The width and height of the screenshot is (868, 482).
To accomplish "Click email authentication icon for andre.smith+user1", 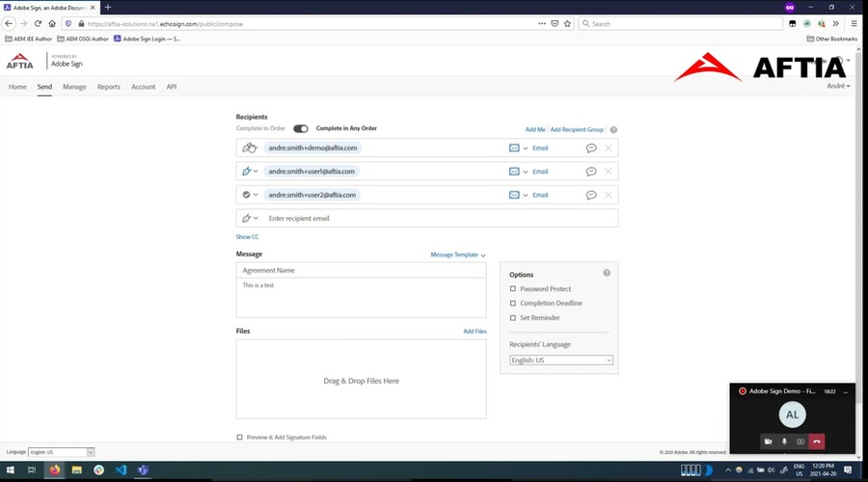I will (x=514, y=172).
